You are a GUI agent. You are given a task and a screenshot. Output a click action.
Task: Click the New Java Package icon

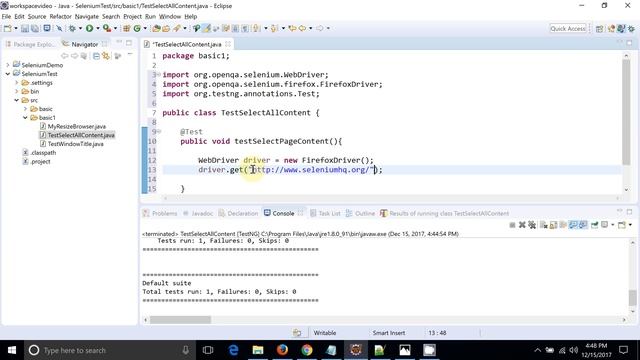(x=127, y=28)
